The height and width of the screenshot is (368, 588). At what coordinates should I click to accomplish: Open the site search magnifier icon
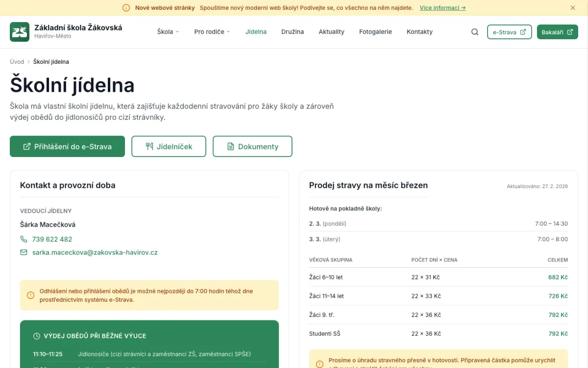tap(475, 32)
